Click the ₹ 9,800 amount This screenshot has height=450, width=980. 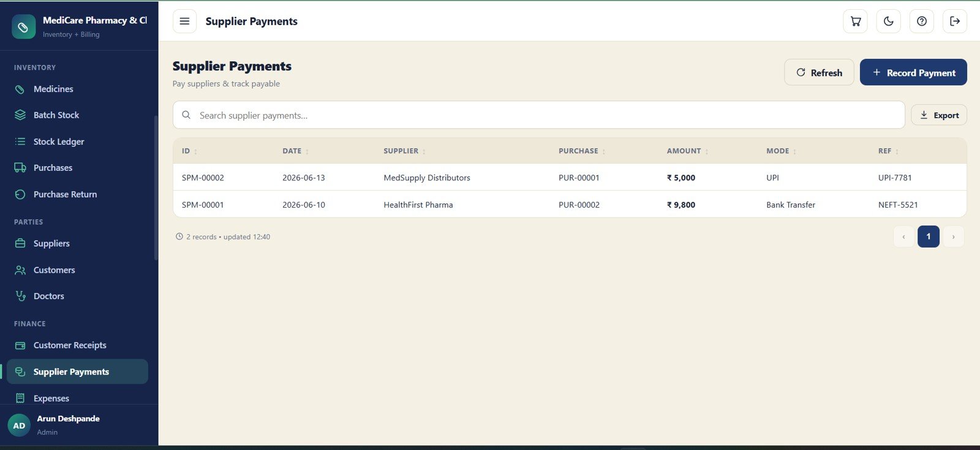point(681,205)
